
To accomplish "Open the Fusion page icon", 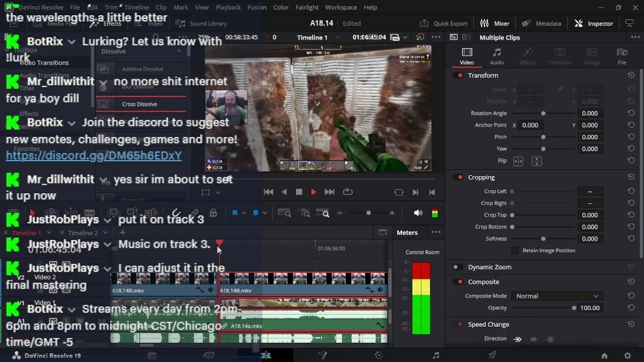I will point(323,355).
